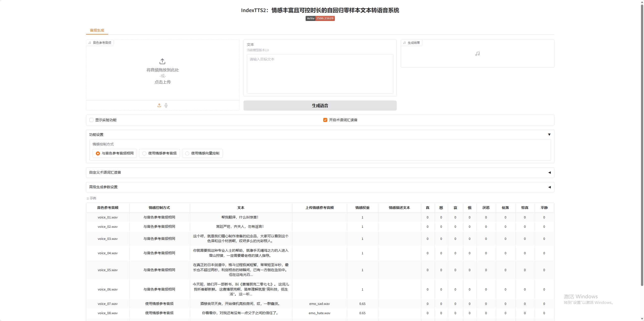This screenshot has width=644, height=321.
Task: Click the large upload arrow in dropzone
Action: pos(163,61)
